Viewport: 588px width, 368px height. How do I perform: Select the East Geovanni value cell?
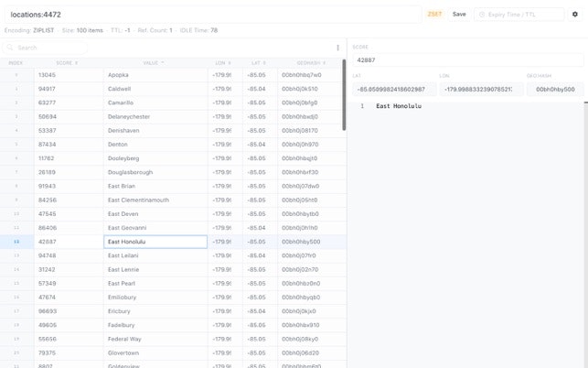point(155,228)
